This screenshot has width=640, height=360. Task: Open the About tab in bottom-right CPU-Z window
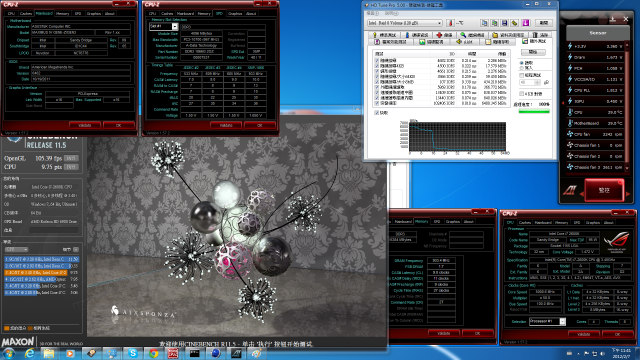[609, 222]
